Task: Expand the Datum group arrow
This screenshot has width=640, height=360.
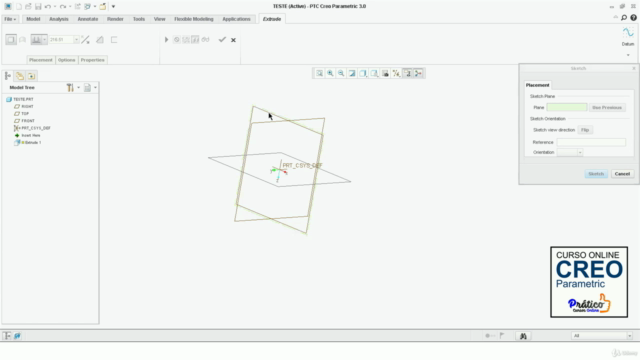Action: click(x=628, y=55)
